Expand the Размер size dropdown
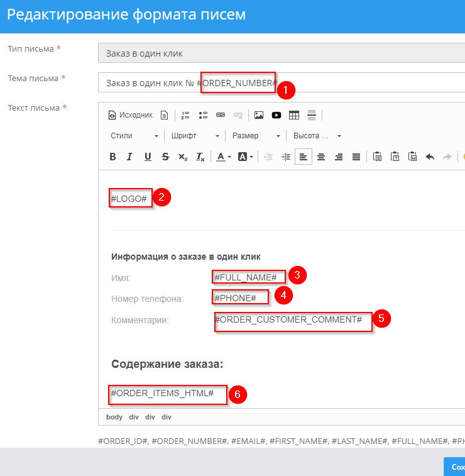This screenshot has width=465, height=476. 256,136
